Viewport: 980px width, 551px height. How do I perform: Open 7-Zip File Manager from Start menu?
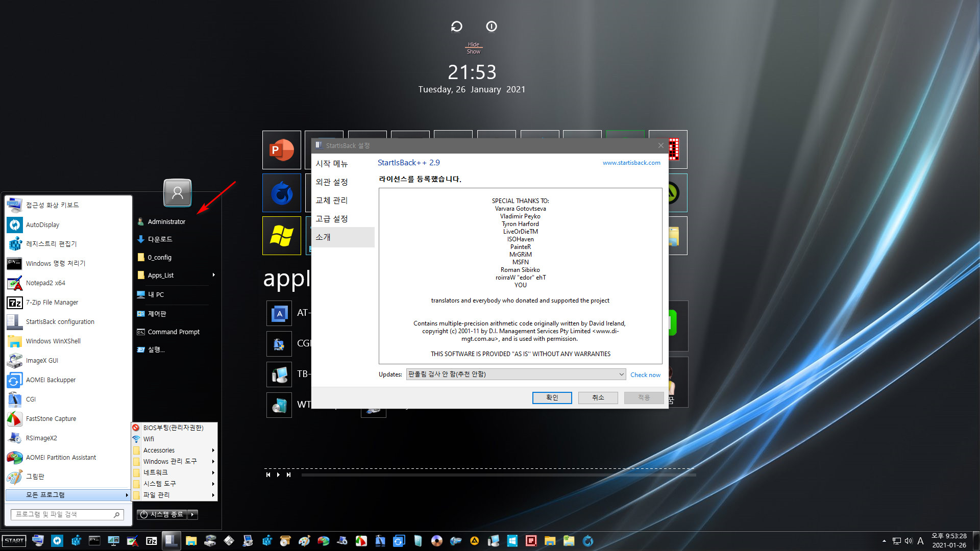pos(68,302)
